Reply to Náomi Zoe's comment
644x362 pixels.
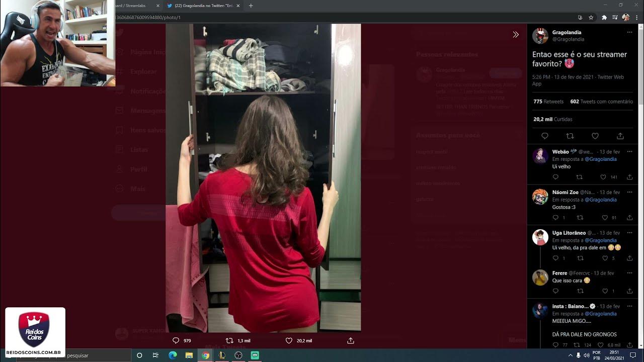(555, 218)
